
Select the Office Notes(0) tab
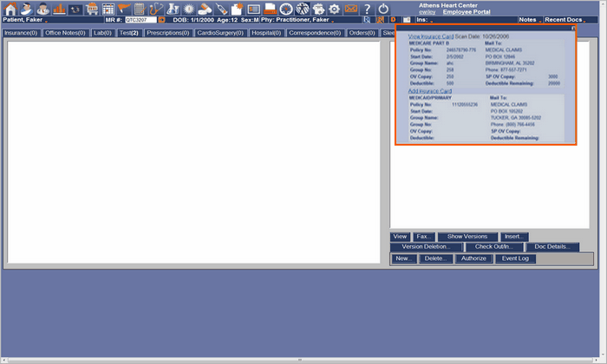(66, 33)
